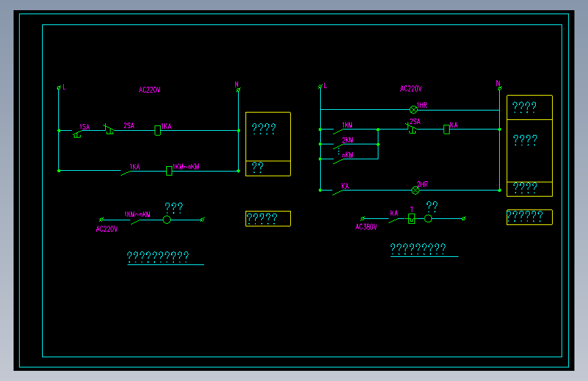Click the T device symbol in AC380V circuit
This screenshot has width=588, height=381.
coord(412,218)
